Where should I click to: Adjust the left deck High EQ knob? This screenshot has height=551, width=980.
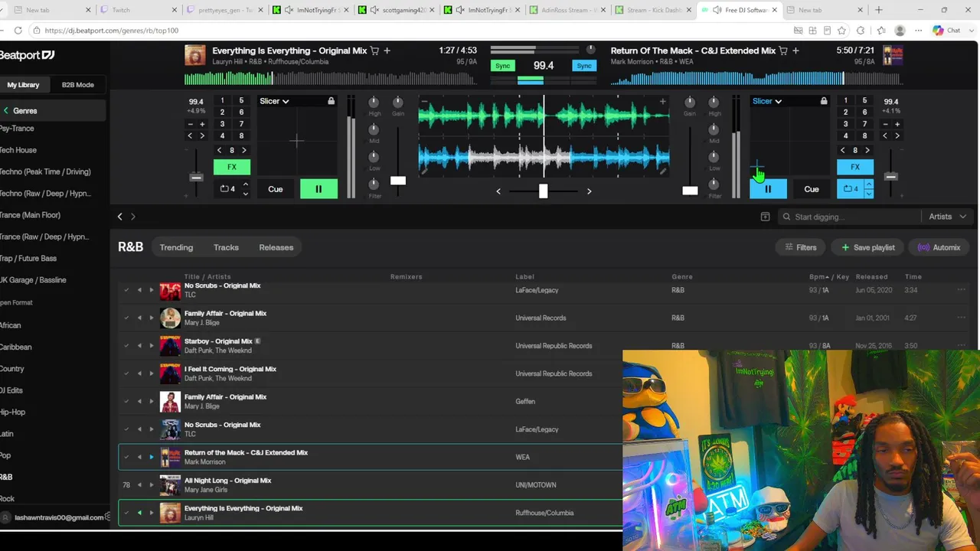[374, 102]
